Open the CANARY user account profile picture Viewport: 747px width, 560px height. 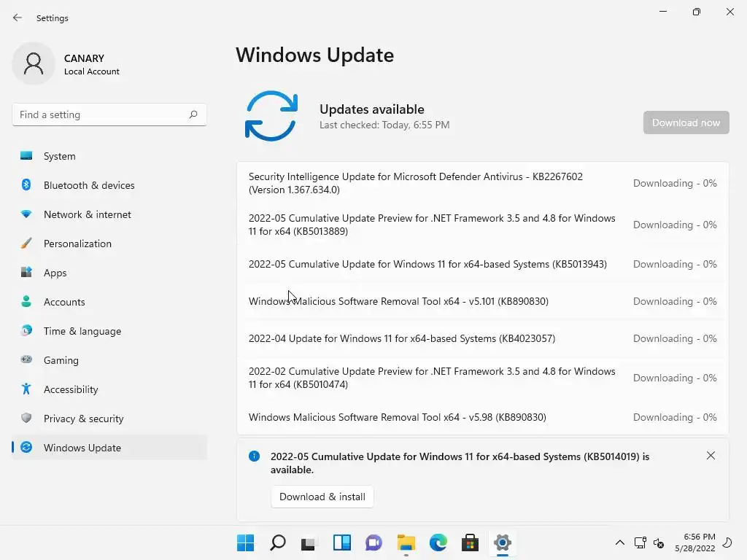[x=34, y=63]
